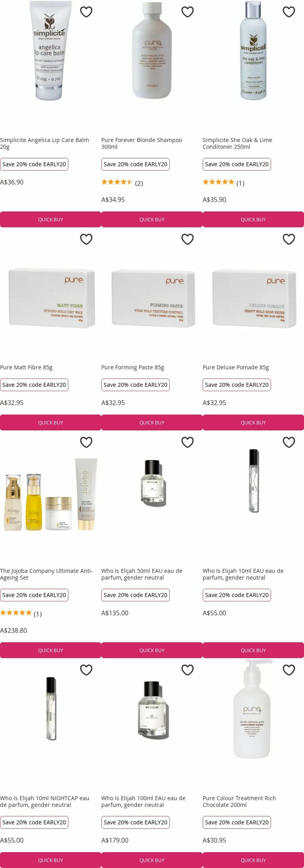Wishlist heart for Simplicite She Oak Conditioner

pos(288,12)
